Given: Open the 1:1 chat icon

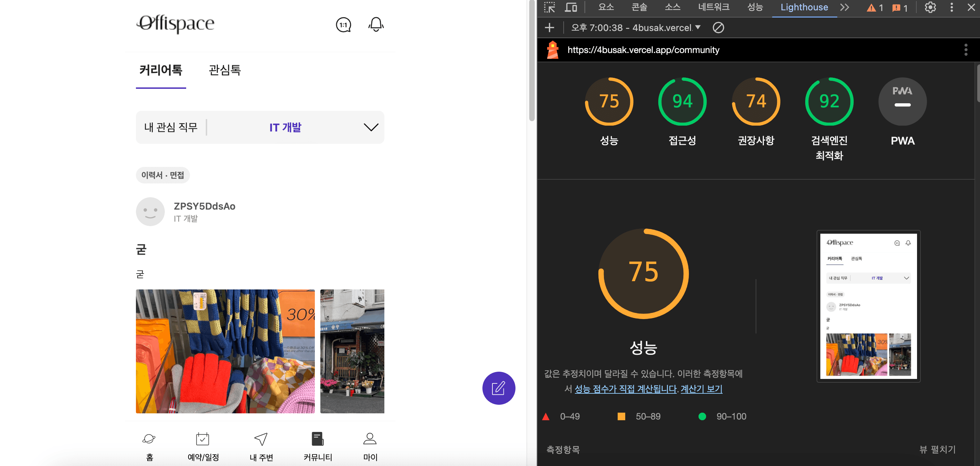Looking at the screenshot, I should 343,25.
